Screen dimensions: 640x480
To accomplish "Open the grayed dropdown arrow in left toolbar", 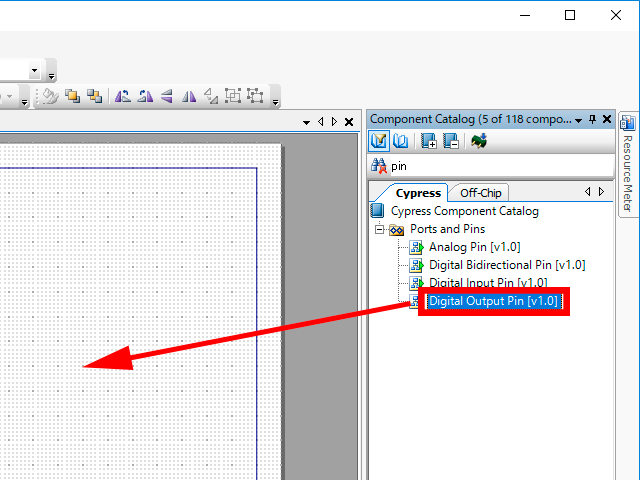I will pos(9,97).
